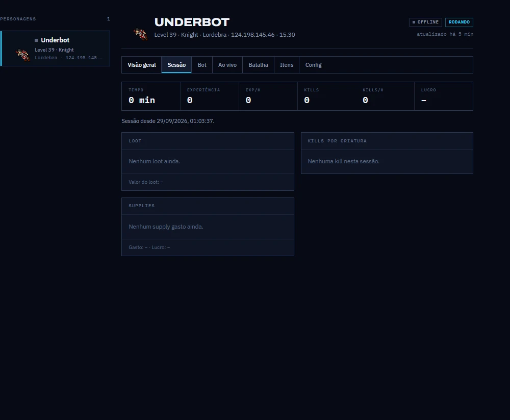Image resolution: width=510 pixels, height=420 pixels.
Task: Click the Tempo '0 min' value
Action: tap(142, 100)
